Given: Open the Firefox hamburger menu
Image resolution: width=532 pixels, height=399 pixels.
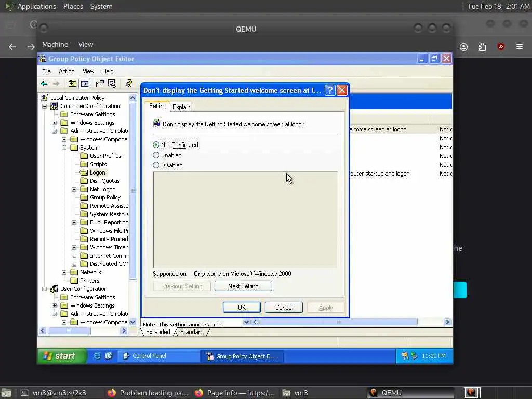Looking at the screenshot, I should pyautogui.click(x=520, y=47).
